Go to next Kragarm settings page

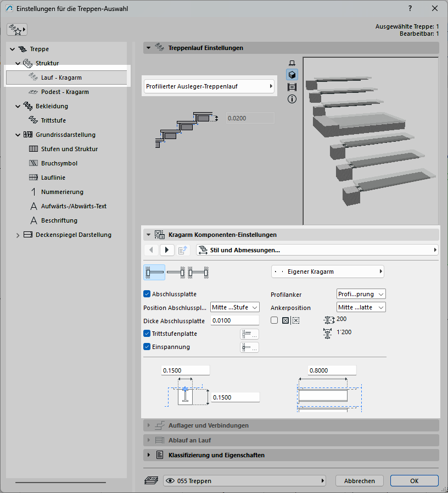pos(167,250)
